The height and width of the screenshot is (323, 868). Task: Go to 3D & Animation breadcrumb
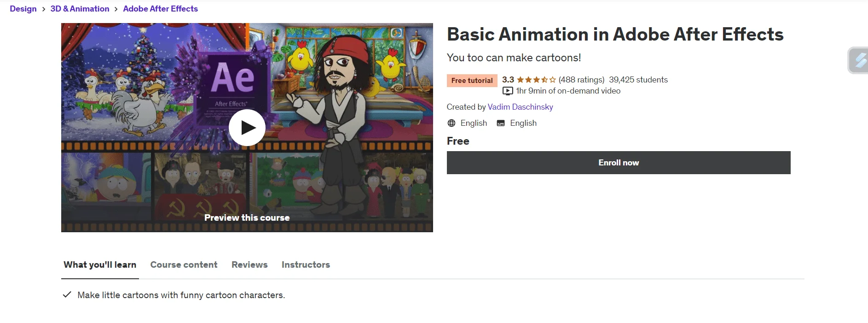click(x=80, y=9)
